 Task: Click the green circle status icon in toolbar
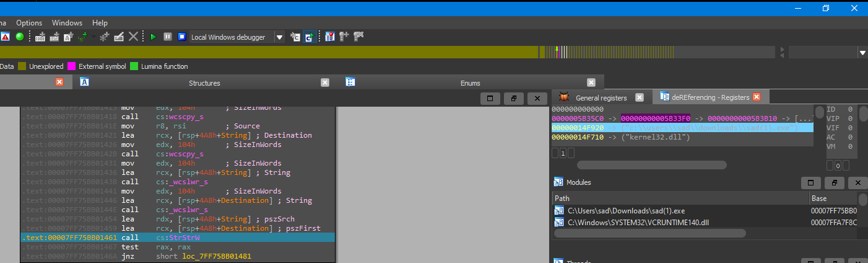click(20, 37)
